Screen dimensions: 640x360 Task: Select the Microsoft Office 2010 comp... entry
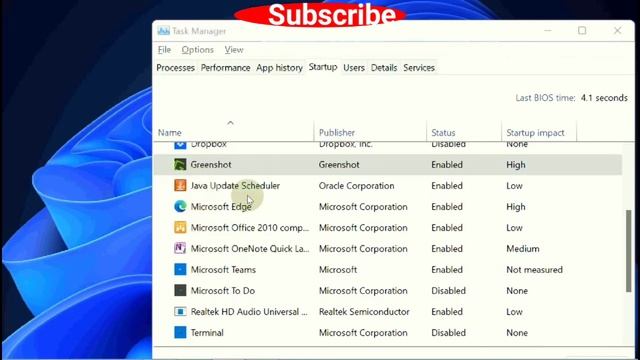[x=250, y=228]
